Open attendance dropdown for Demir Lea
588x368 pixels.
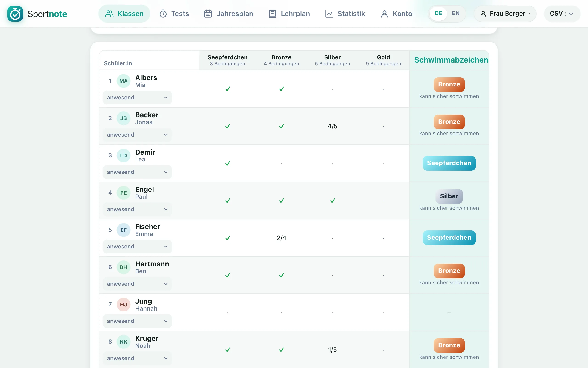pyautogui.click(x=137, y=172)
